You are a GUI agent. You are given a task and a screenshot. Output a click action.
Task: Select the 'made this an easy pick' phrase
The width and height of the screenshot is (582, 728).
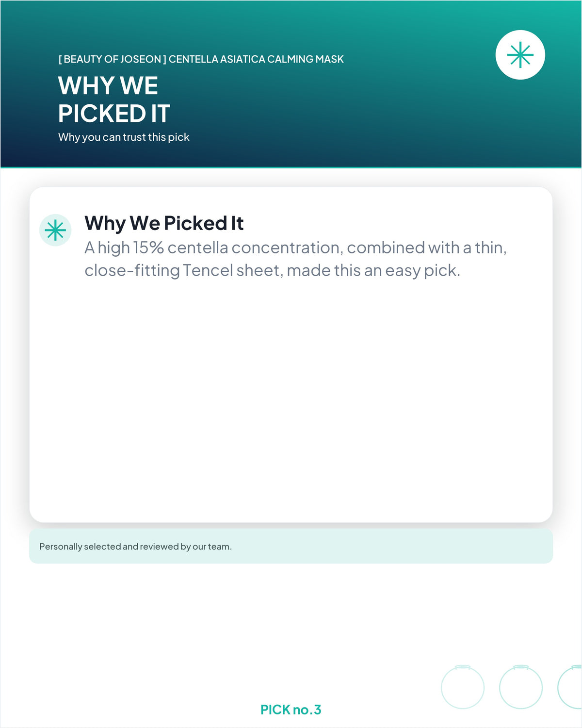click(373, 270)
